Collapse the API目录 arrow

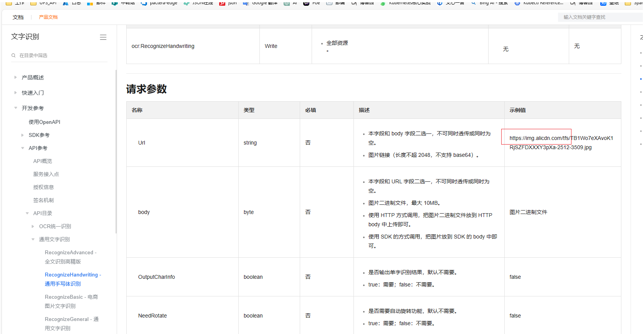click(27, 213)
